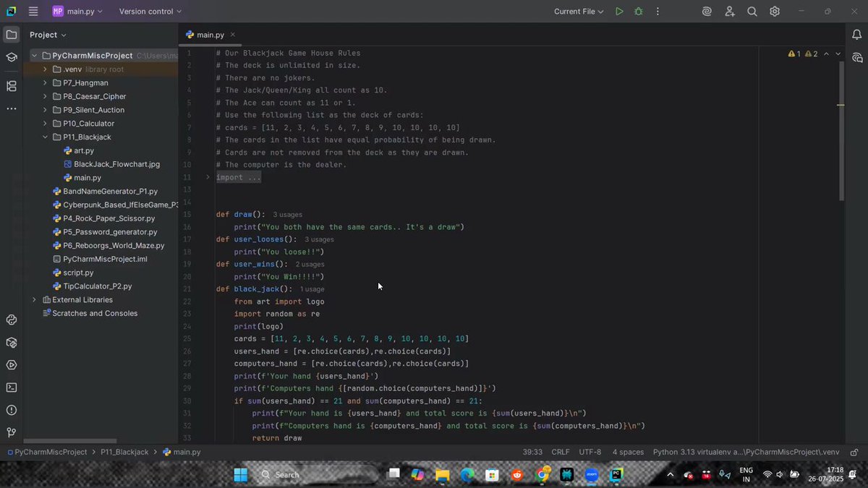Expand External Libraries node
Viewport: 868px width, 488px height.
(x=34, y=300)
